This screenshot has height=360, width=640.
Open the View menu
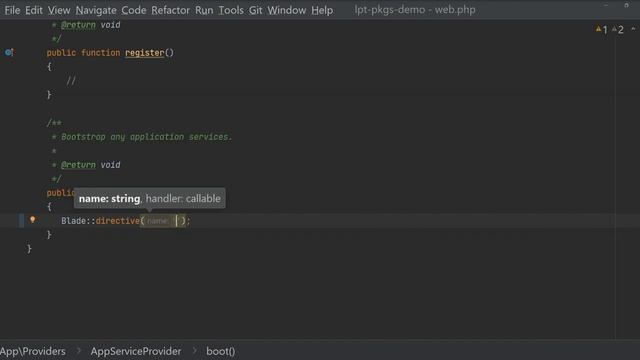[59, 10]
